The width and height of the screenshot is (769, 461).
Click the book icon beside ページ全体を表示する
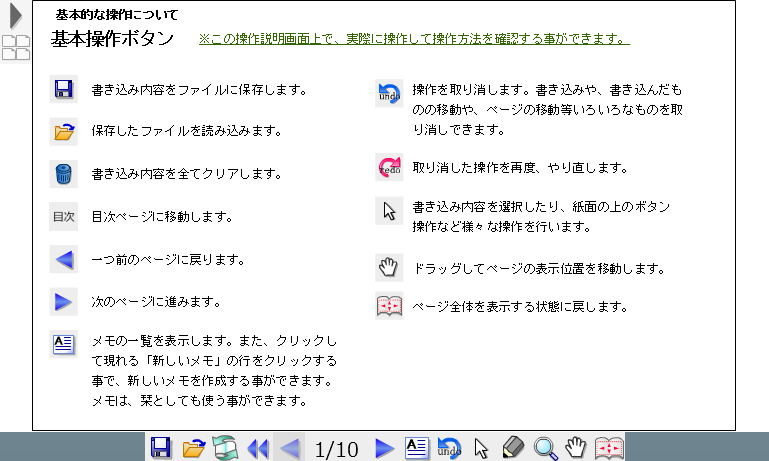(x=389, y=306)
